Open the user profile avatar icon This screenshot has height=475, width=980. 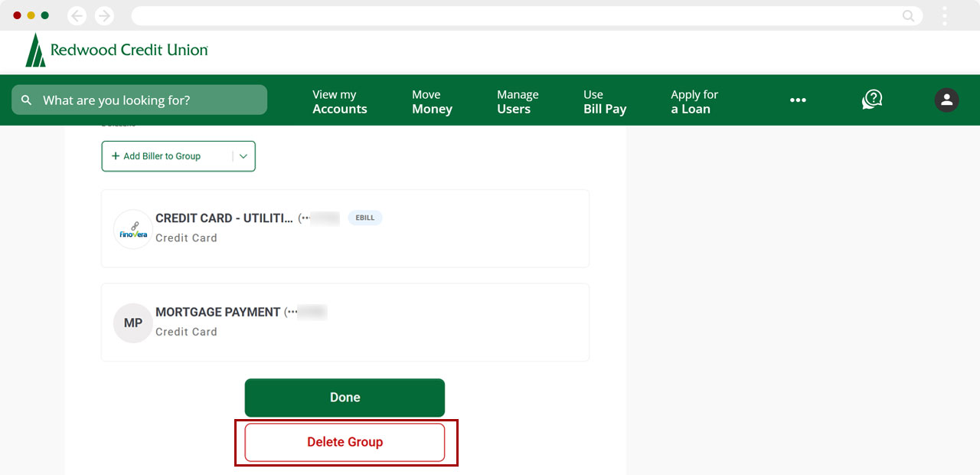(x=946, y=100)
